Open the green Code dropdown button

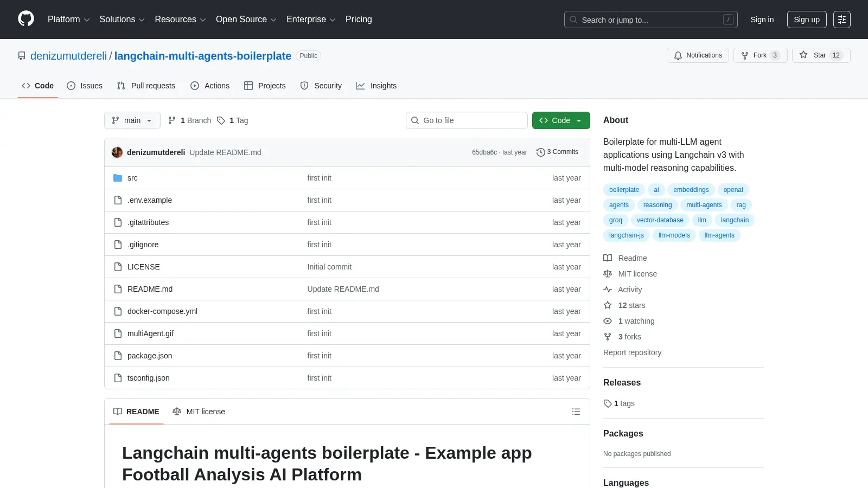pos(561,120)
